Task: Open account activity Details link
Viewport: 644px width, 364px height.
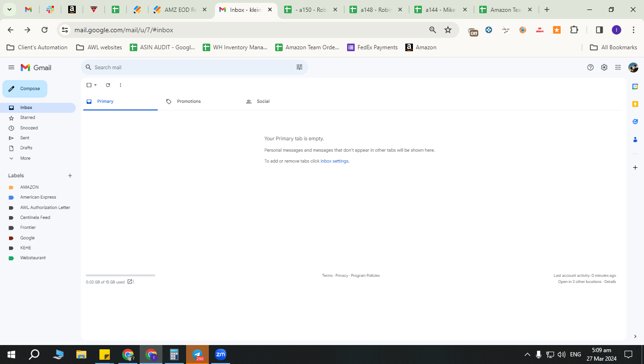Action: tap(610, 282)
